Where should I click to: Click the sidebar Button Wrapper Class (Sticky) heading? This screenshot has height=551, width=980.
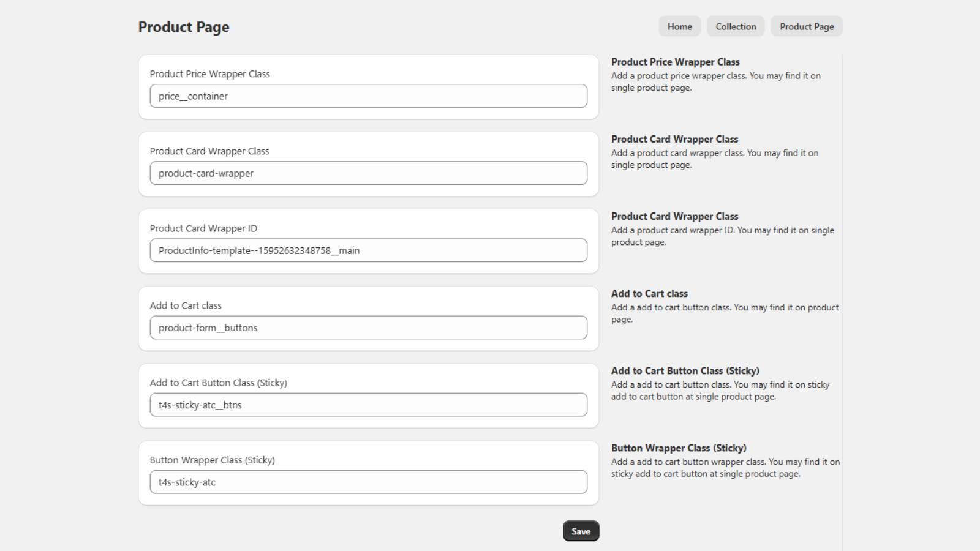pos(679,448)
